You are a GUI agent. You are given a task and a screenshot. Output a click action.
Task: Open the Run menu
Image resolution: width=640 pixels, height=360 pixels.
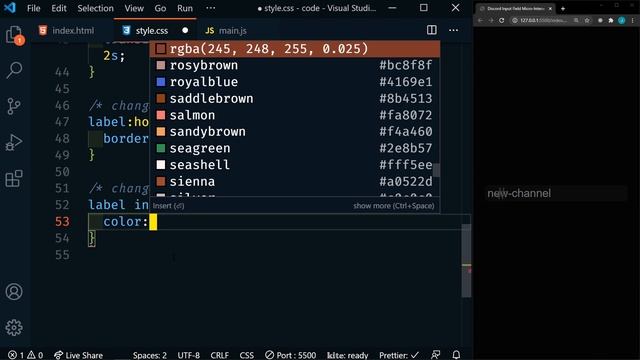pos(185,8)
